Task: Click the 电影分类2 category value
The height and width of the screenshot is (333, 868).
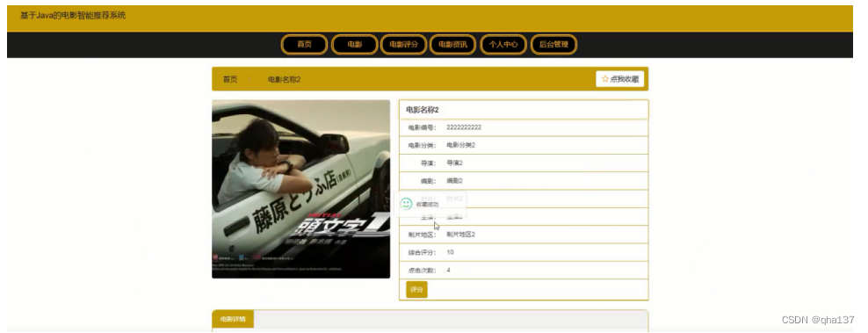Action: 461,145
